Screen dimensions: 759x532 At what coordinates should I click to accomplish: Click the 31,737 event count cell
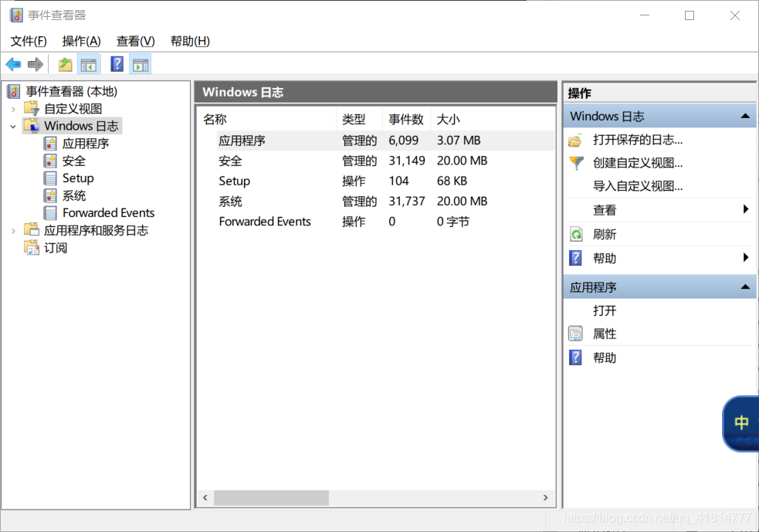tap(407, 202)
